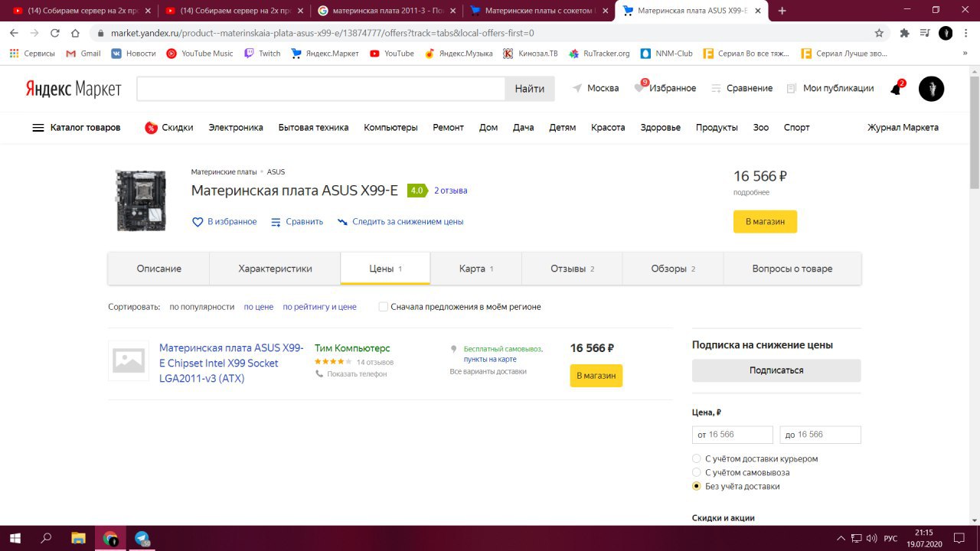
Task: Open Кинозал.ТВ bookmark
Action: pyautogui.click(x=531, y=54)
